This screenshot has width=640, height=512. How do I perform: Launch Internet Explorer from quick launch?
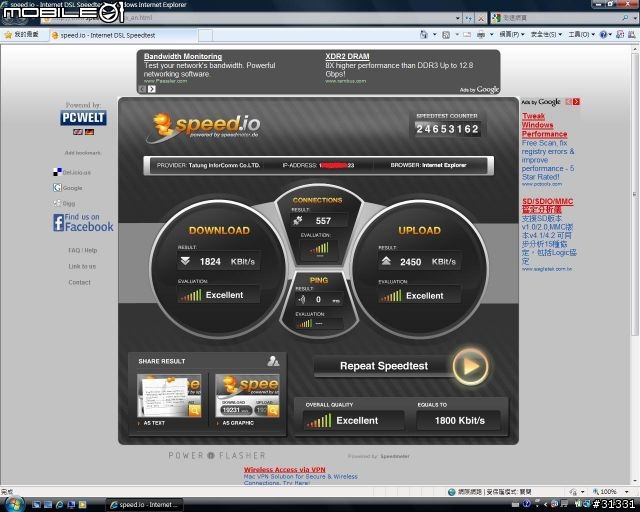[60, 505]
